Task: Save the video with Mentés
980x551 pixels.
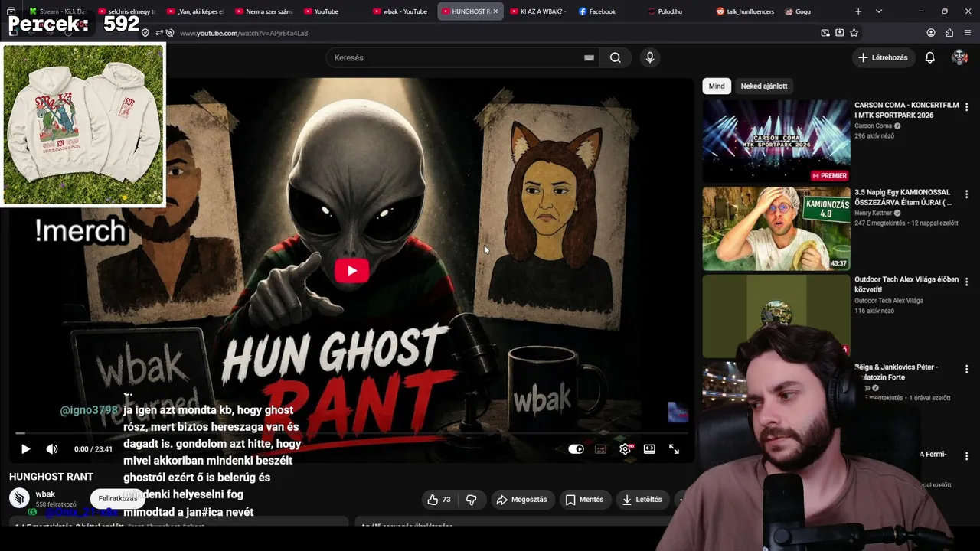Action: (x=584, y=500)
